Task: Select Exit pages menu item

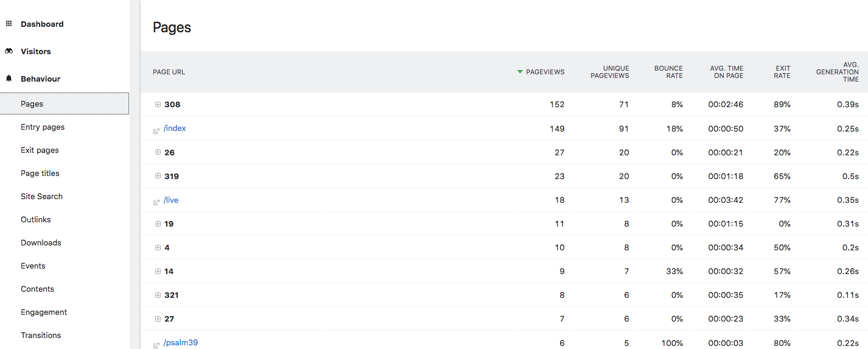Action: pos(40,150)
